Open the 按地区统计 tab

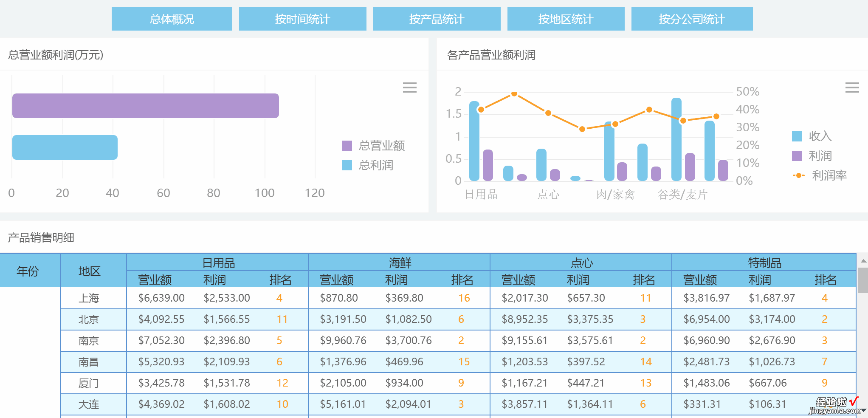566,19
